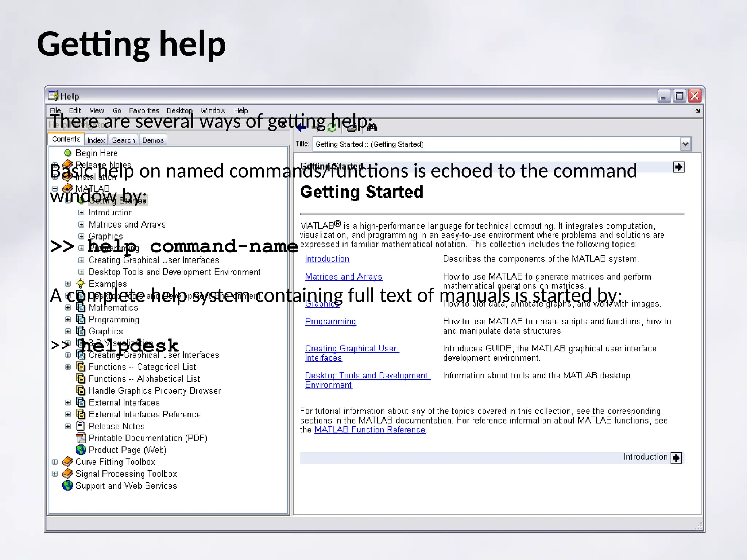Select Begin Here in the contents tree
The height and width of the screenshot is (560, 747).
click(96, 153)
